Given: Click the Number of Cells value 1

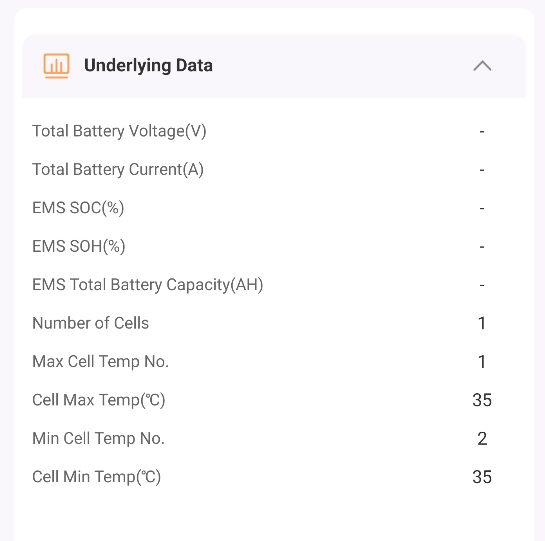Looking at the screenshot, I should pyautogui.click(x=482, y=323).
